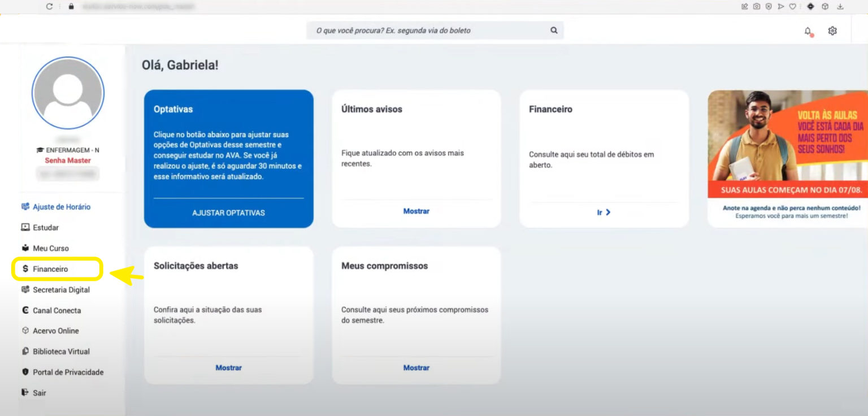Click the Sair logout icon
Viewport: 868px width, 416px height.
[25, 392]
